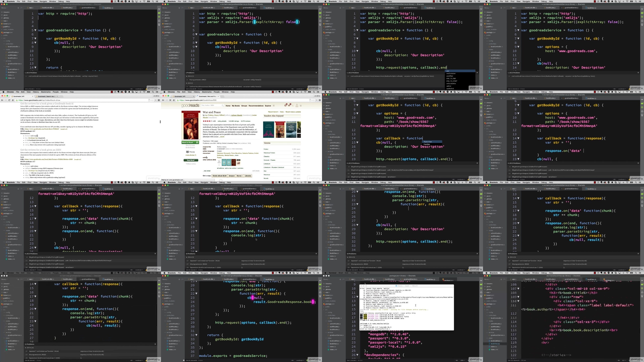Click the green Want to Read button

pos(188,142)
